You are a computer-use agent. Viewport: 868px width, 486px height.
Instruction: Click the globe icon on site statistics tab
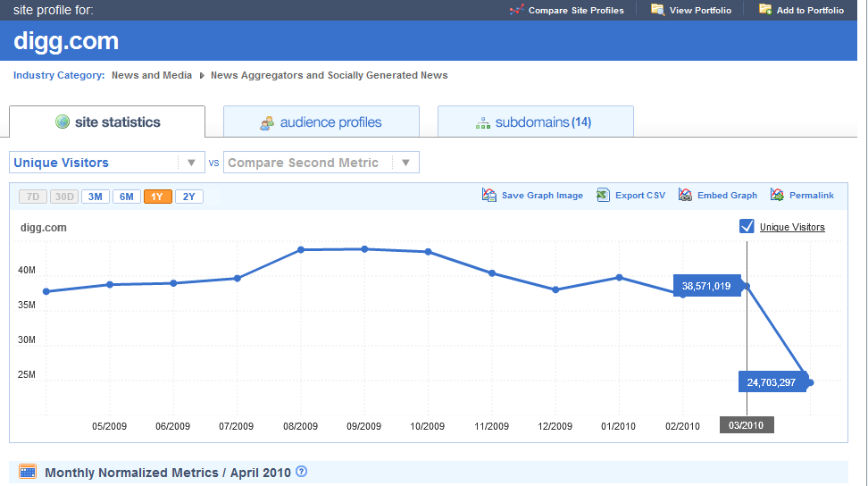pyautogui.click(x=63, y=121)
